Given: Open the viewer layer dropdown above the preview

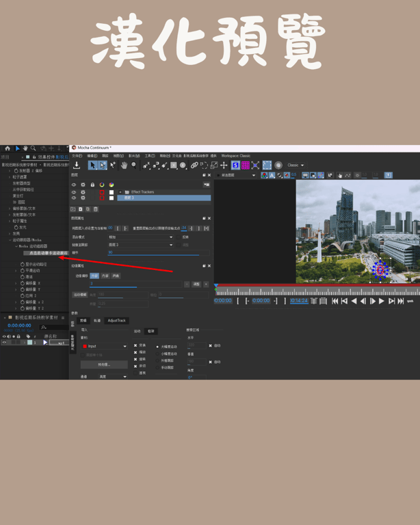Looking at the screenshot, I should [x=236, y=175].
